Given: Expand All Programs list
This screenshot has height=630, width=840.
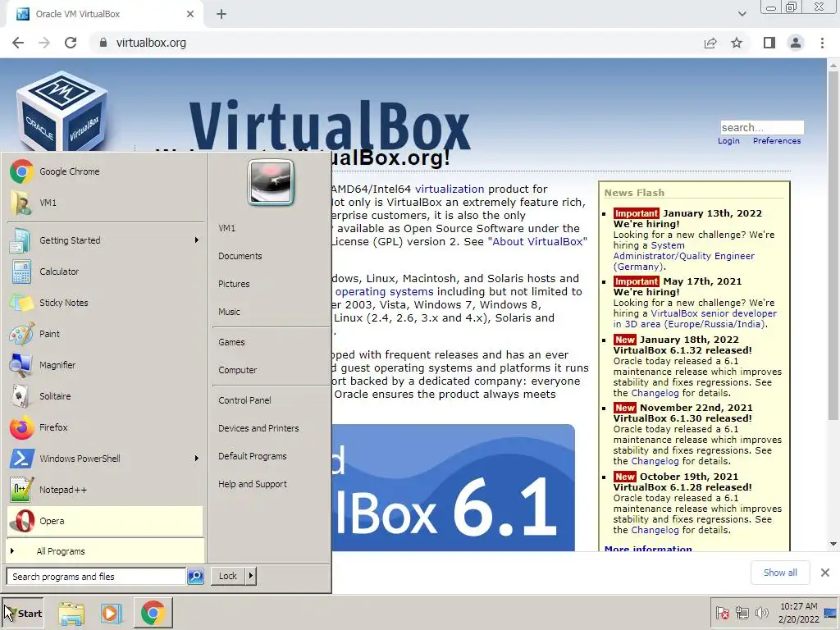Looking at the screenshot, I should coord(105,551).
